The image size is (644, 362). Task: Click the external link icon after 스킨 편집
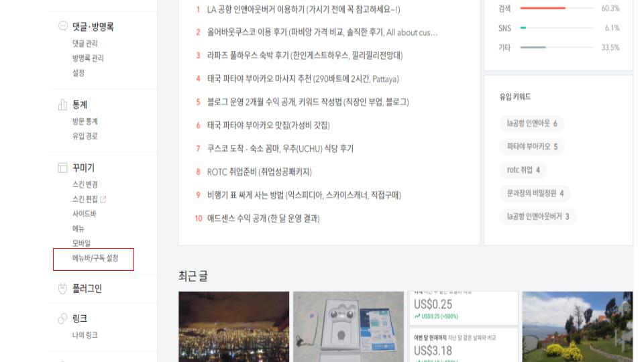tap(103, 199)
